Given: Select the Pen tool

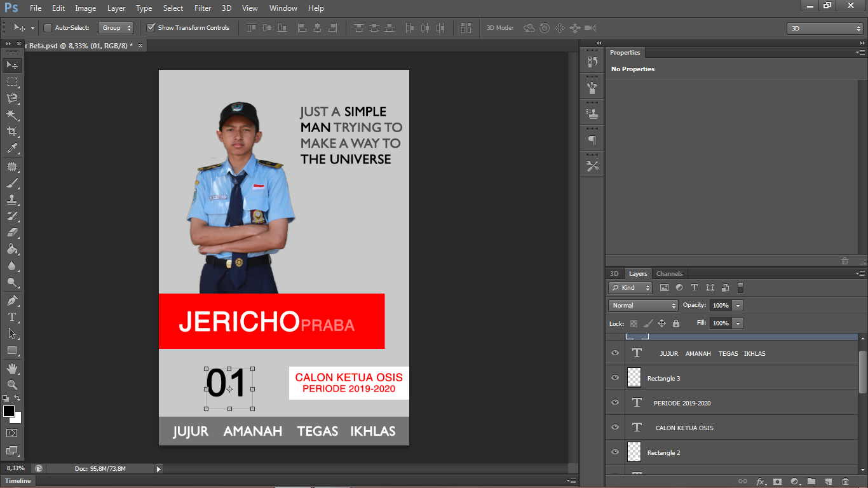Looking at the screenshot, I should (x=12, y=300).
